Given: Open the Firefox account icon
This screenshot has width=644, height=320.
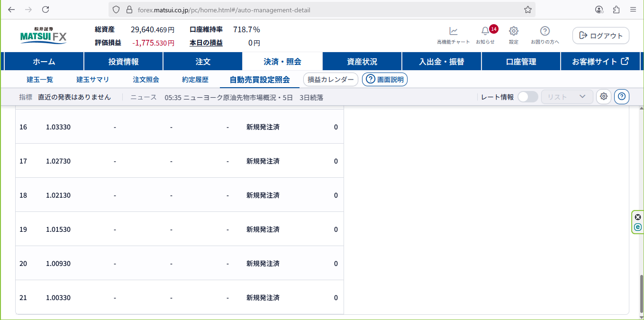Looking at the screenshot, I should (599, 9).
